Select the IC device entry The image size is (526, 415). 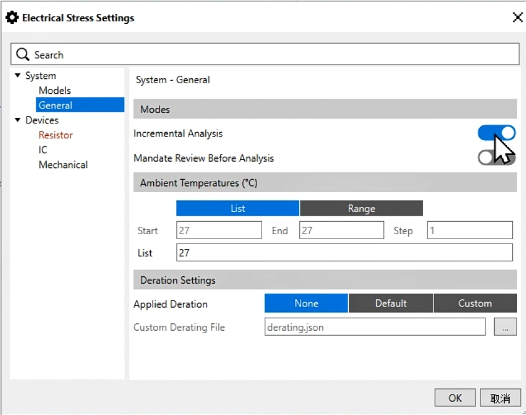[x=43, y=150]
